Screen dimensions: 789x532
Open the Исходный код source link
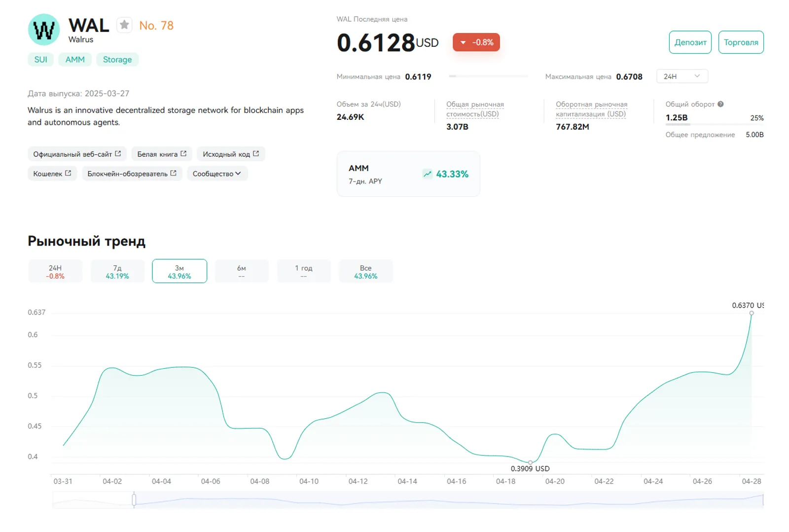click(x=231, y=154)
